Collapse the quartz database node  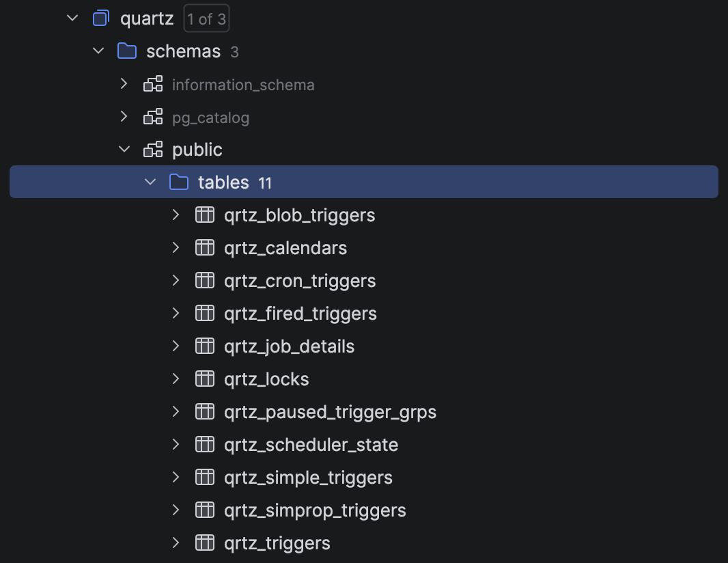click(x=73, y=18)
